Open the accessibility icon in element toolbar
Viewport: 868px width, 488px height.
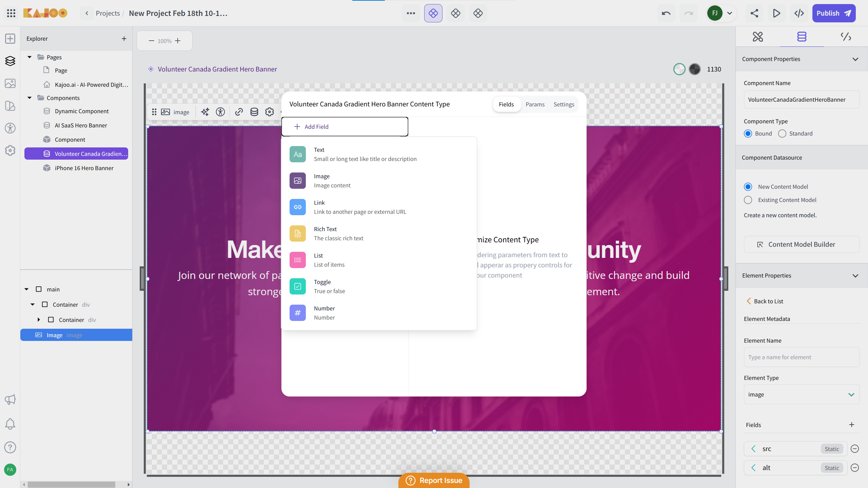pos(220,112)
